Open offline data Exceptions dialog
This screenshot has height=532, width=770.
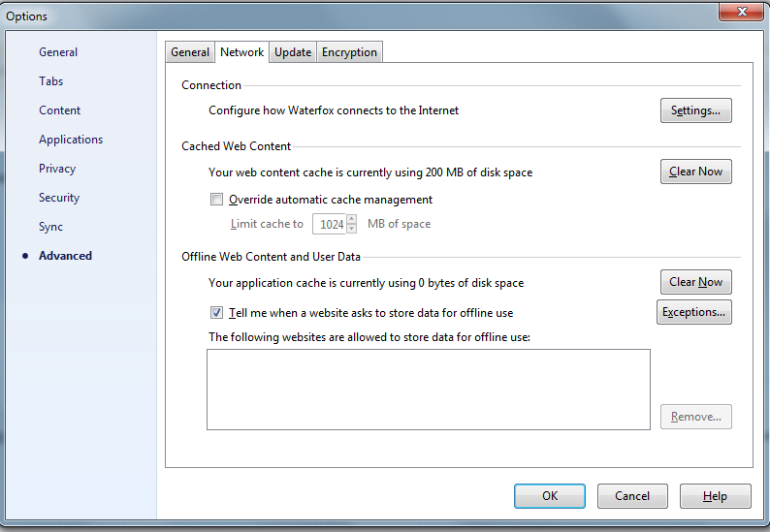click(693, 312)
